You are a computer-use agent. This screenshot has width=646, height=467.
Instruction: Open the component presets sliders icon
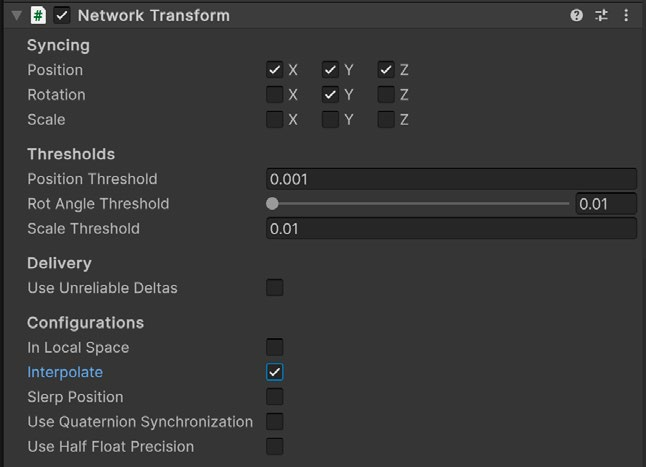[x=601, y=16]
